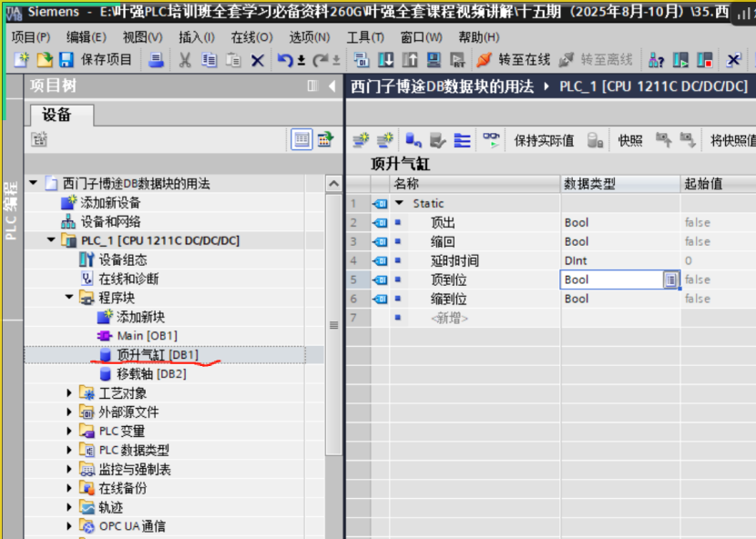This screenshot has height=539, width=756.
Task: Save the project with the floppy disk icon
Action: coord(66,60)
